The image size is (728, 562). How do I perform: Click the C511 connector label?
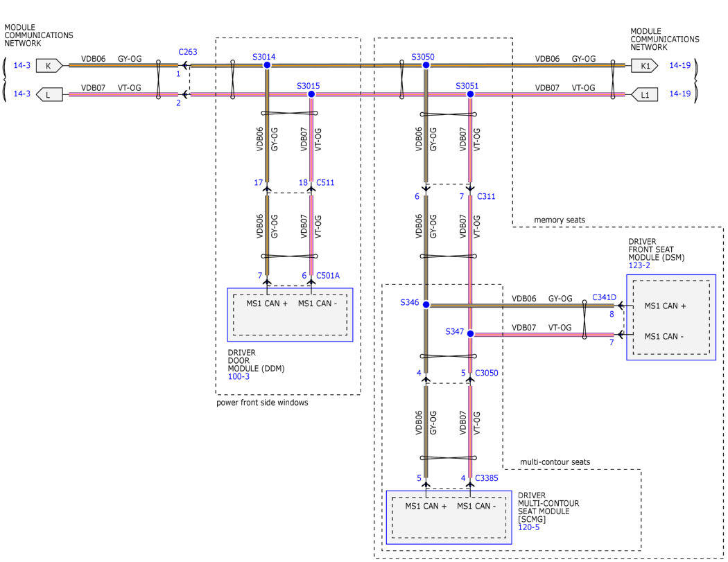point(326,183)
